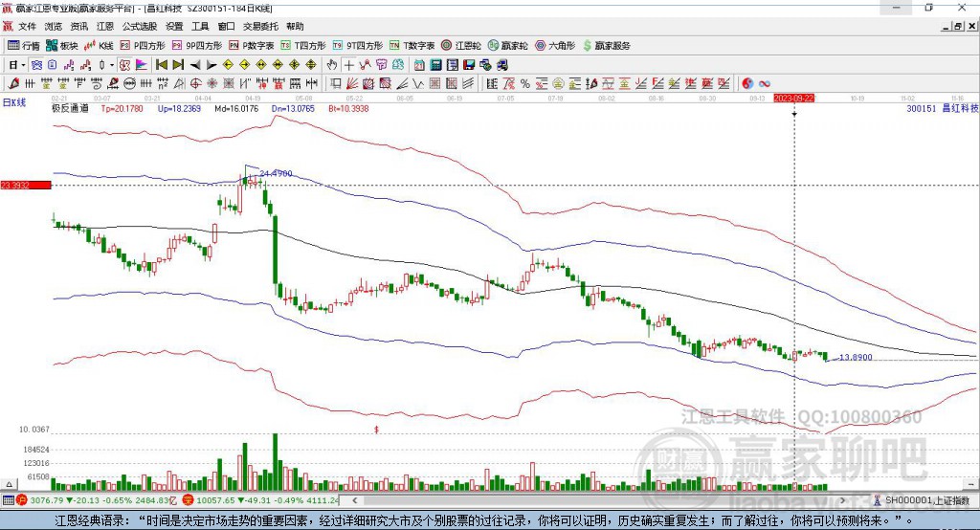Step forward with the black right arrow icon
This screenshot has height=530, width=980.
(212, 65)
